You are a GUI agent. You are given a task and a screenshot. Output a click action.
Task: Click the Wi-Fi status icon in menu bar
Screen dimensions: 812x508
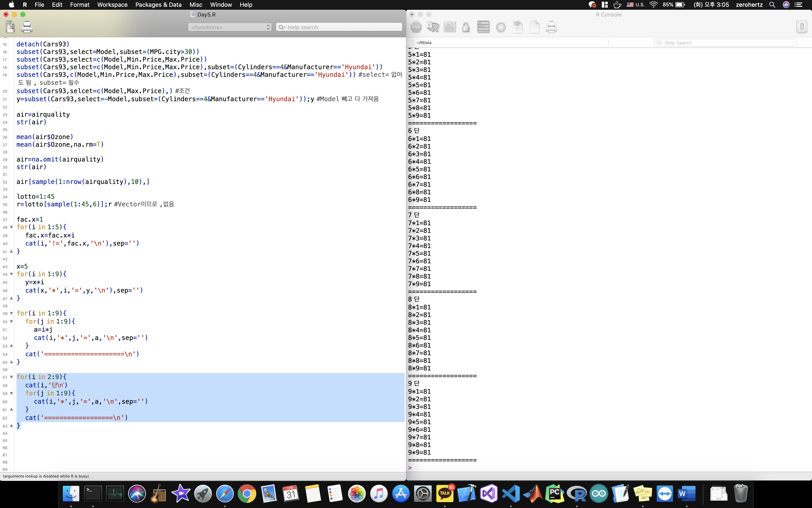click(654, 5)
